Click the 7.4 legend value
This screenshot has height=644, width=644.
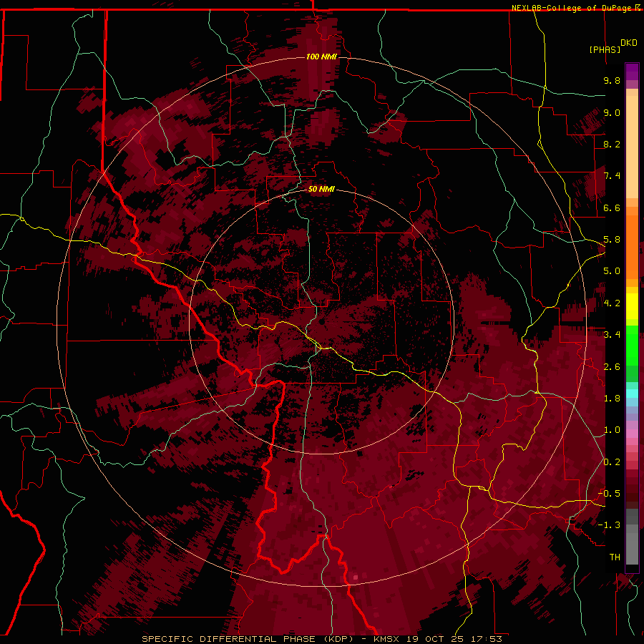612,176
